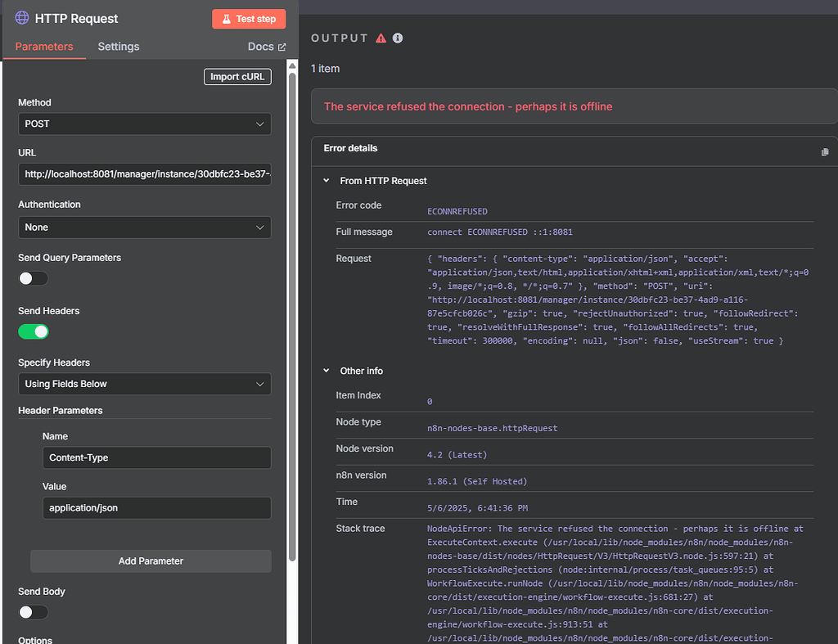The height and width of the screenshot is (644, 838).
Task: Click the Test step button
Action: (x=249, y=18)
